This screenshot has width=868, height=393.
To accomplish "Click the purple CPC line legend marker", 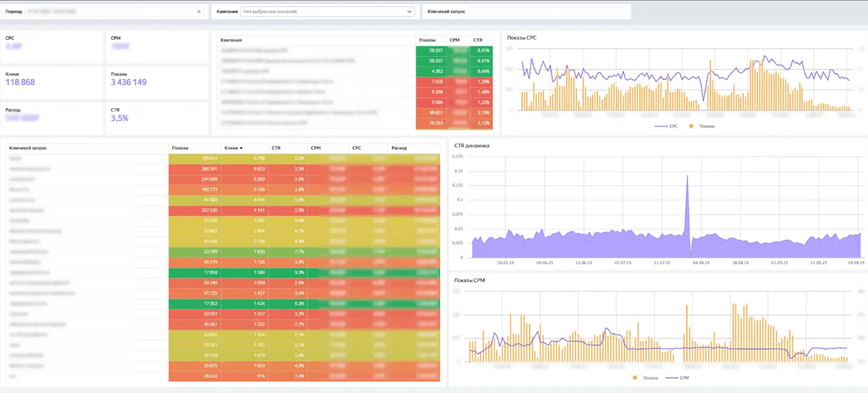I will 661,126.
